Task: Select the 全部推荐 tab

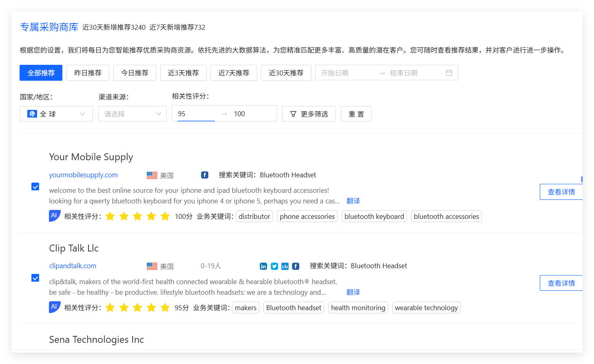Action: [41, 73]
